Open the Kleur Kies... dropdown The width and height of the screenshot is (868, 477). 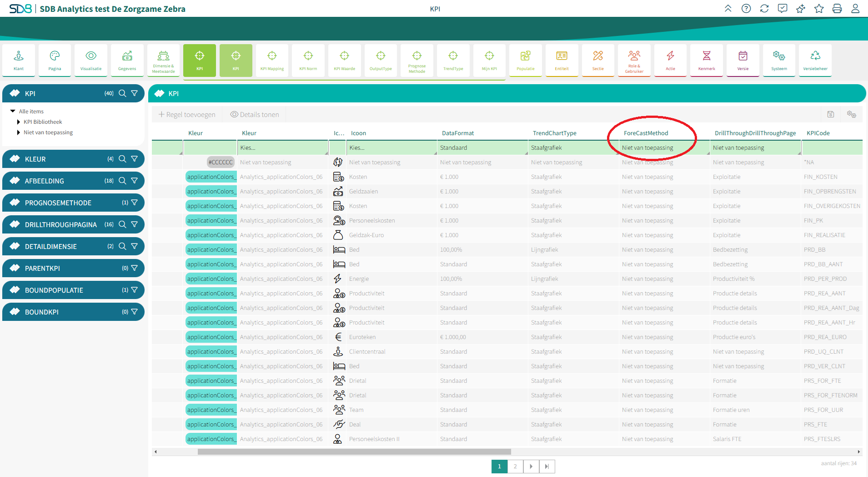coord(282,148)
